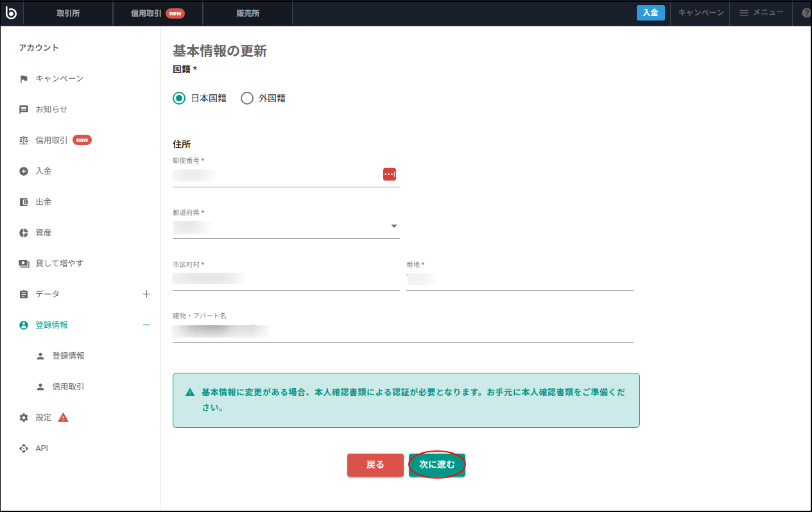Collapse the 登録情報 section with the minus
Screen dimensions: 812x512
pos(146,325)
